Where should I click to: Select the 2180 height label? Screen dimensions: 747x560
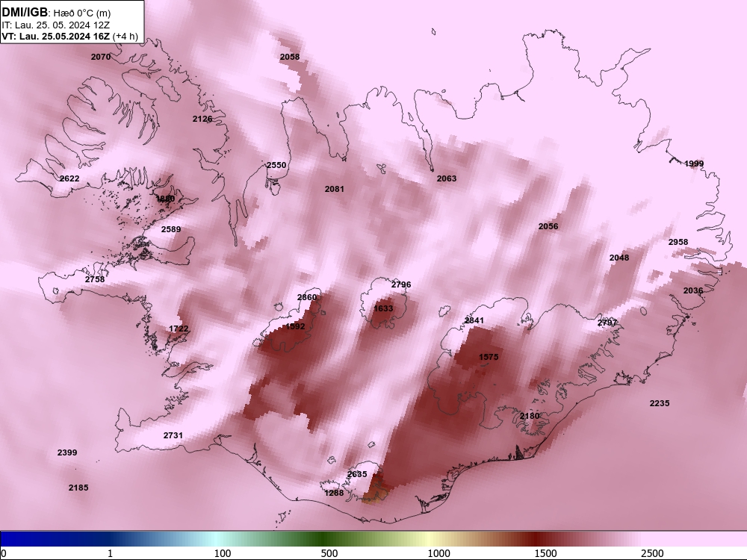pyautogui.click(x=530, y=416)
